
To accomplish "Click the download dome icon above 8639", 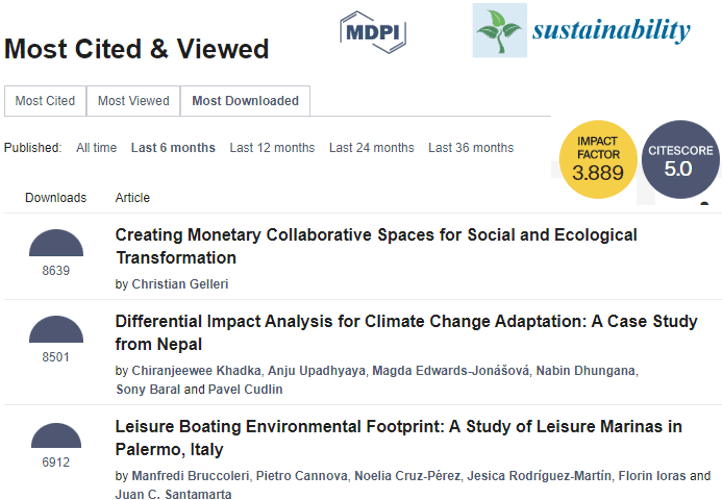I will pyautogui.click(x=56, y=243).
